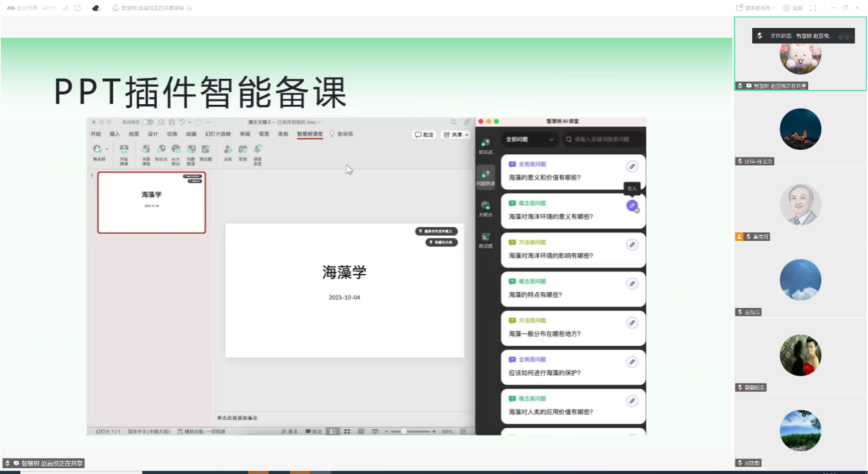Click the 开始授课 ribbon icon
Viewport: 868px width, 474px height.
tap(124, 154)
